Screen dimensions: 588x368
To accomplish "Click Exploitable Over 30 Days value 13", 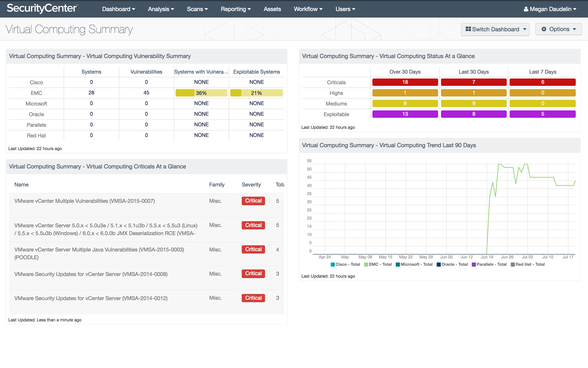I will pyautogui.click(x=405, y=114).
